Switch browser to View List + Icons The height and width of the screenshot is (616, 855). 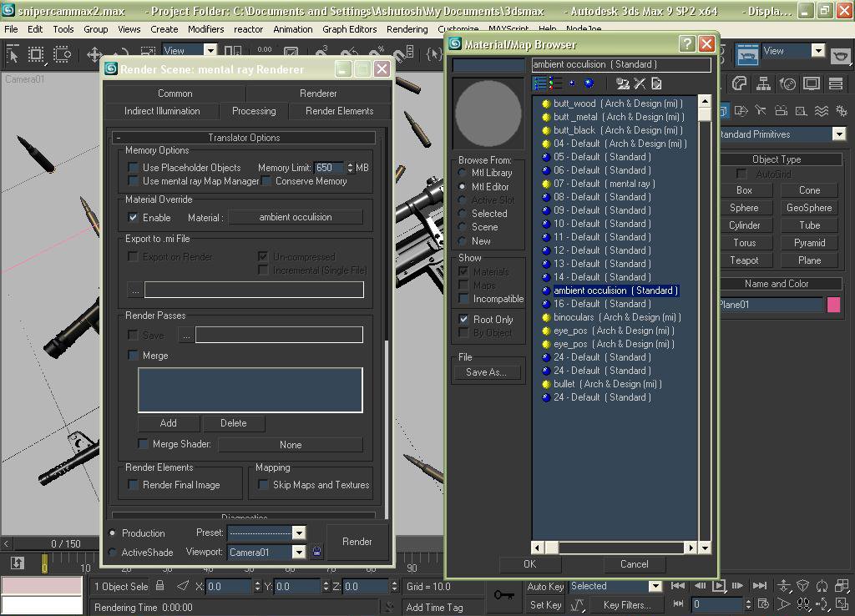point(555,83)
